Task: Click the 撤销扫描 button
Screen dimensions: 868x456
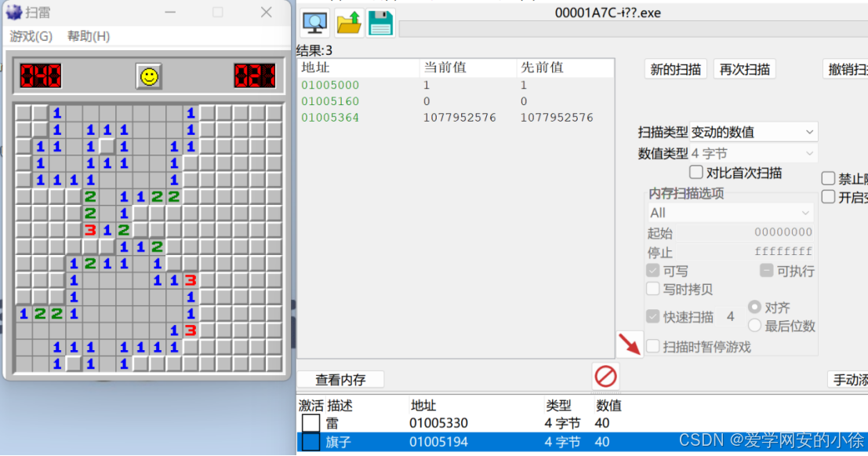Action: [x=845, y=69]
